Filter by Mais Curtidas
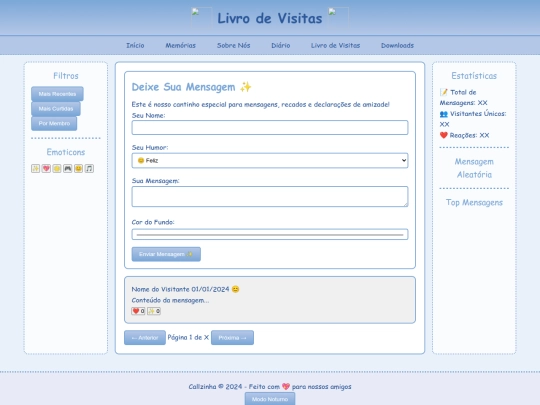The height and width of the screenshot is (405, 540). pos(56,109)
